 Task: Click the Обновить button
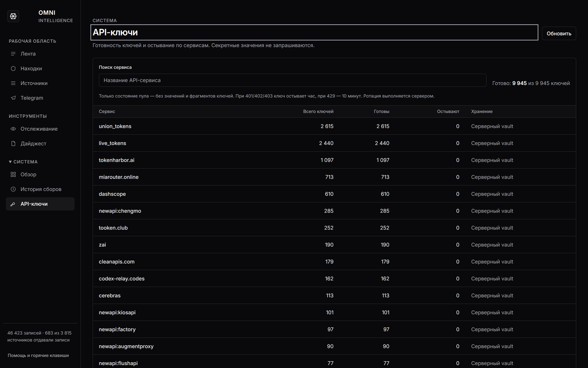[559, 33]
